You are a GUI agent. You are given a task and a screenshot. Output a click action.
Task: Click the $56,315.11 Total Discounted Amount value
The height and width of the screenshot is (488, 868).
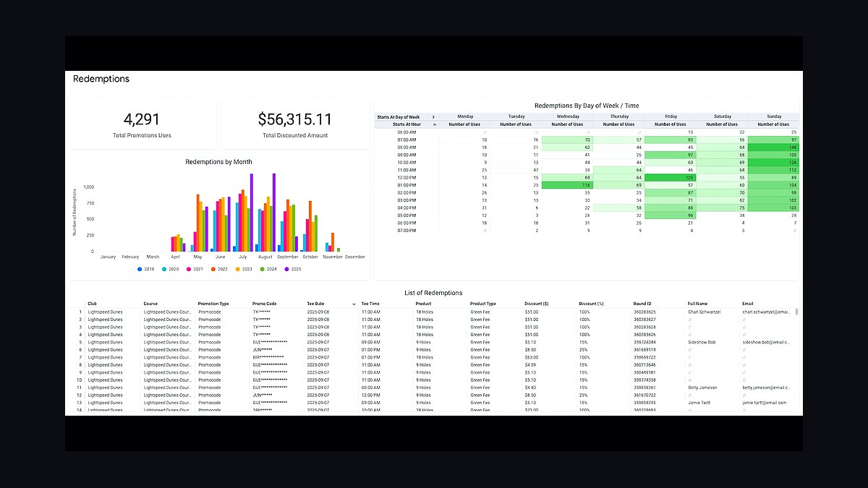[x=294, y=120]
